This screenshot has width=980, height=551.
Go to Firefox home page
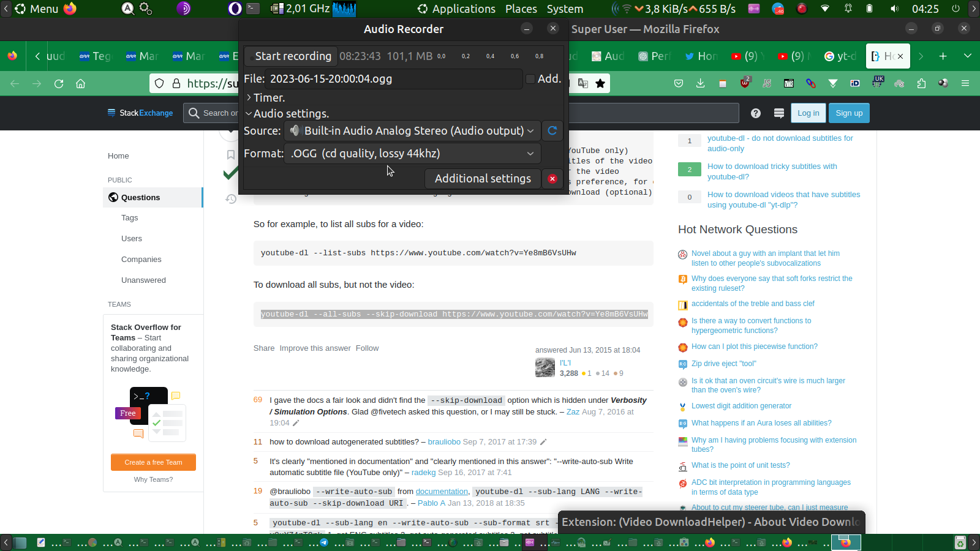click(80, 83)
